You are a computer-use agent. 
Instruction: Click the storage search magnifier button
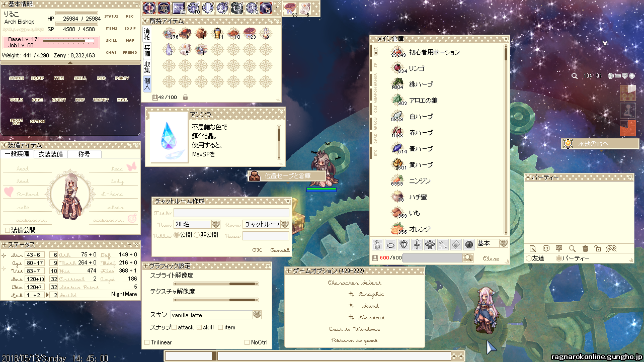pos(468,258)
